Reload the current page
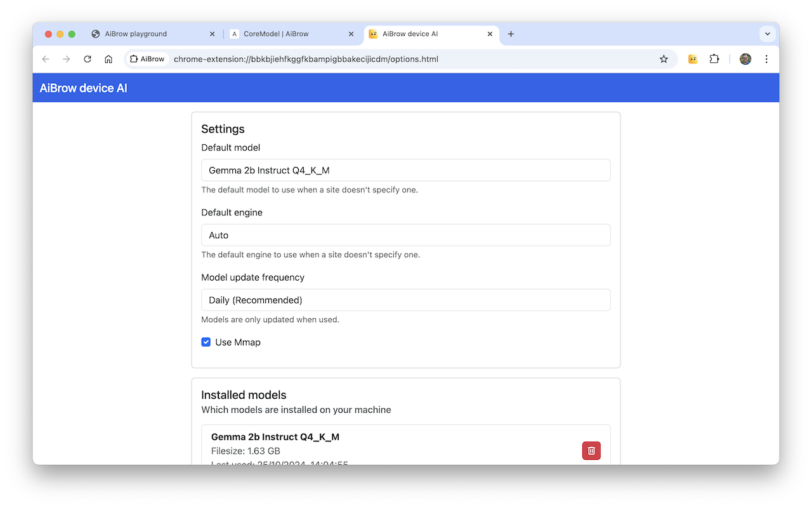The height and width of the screenshot is (508, 812). coord(87,58)
